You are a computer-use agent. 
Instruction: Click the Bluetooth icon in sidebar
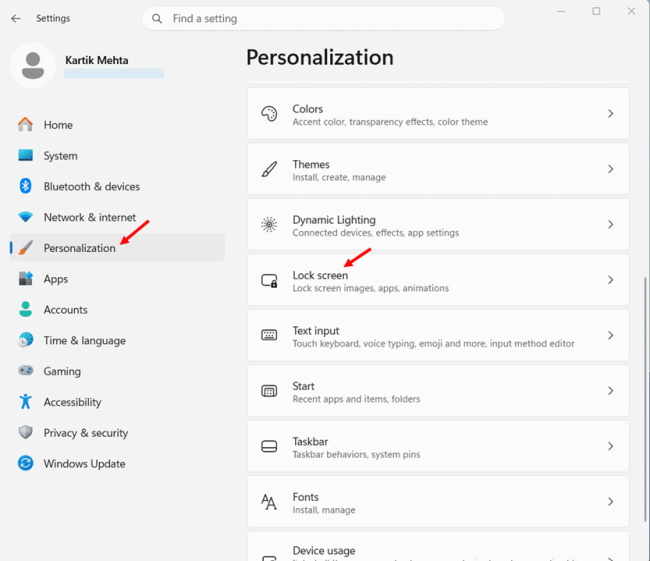(x=25, y=186)
